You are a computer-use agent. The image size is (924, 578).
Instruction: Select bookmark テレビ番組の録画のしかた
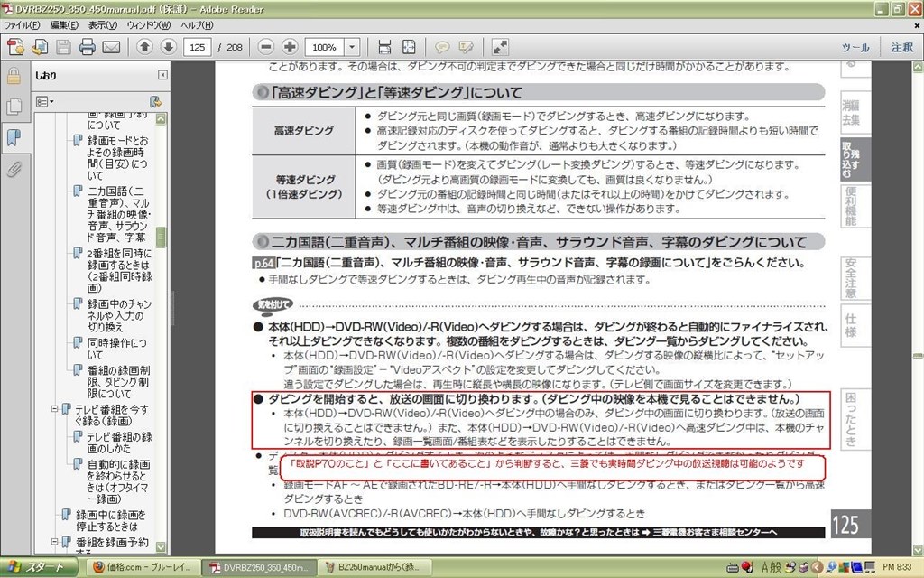coord(120,443)
